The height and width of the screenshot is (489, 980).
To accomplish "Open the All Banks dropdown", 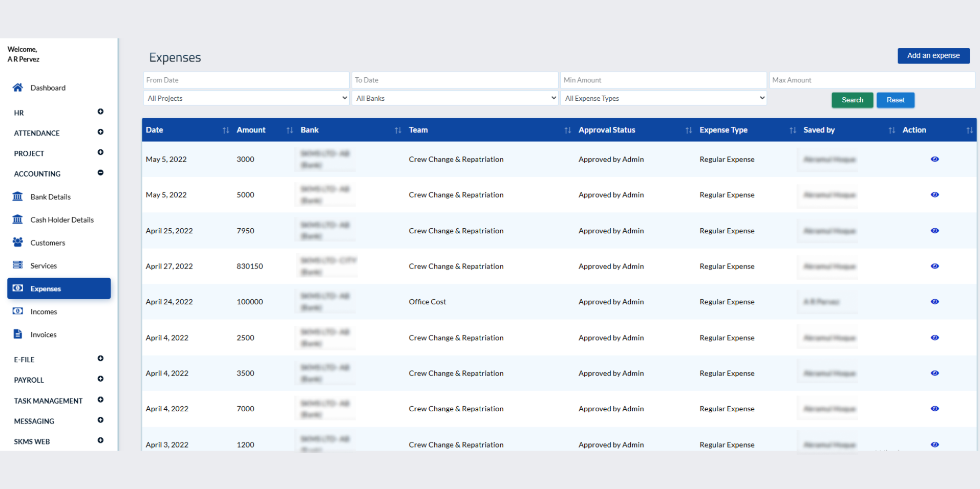I will pos(455,98).
